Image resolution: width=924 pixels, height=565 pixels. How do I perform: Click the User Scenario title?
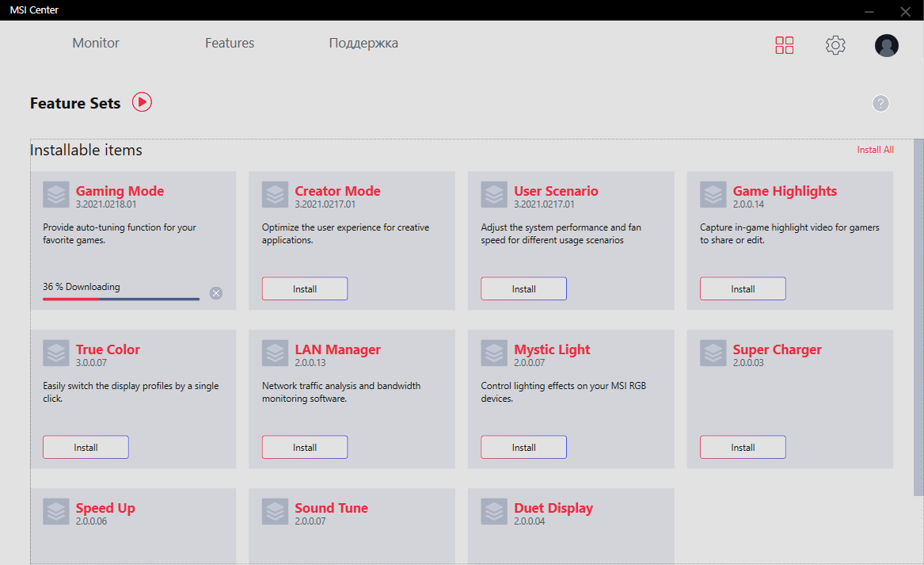point(556,191)
